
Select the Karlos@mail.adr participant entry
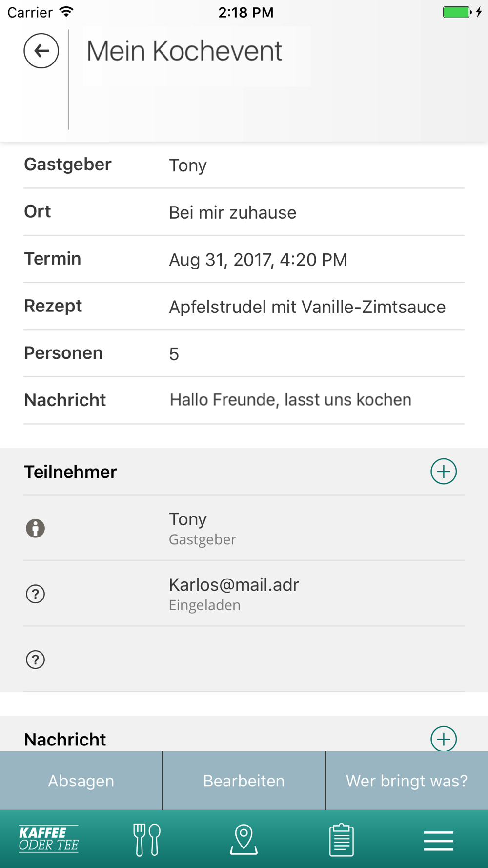click(244, 594)
